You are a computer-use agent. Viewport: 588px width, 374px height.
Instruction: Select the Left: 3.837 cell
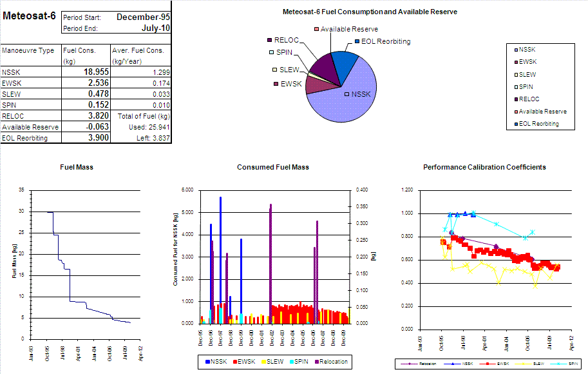[x=153, y=138]
